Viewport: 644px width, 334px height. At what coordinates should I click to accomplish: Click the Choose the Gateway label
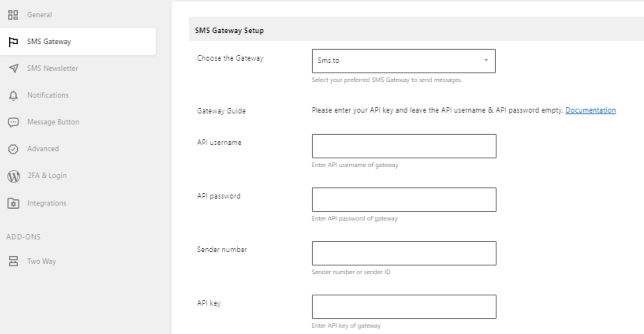click(x=230, y=58)
